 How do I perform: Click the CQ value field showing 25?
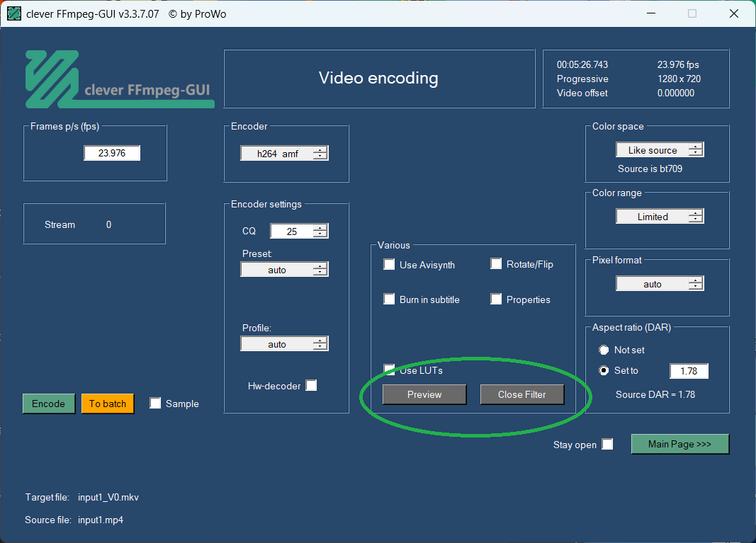pyautogui.click(x=292, y=232)
